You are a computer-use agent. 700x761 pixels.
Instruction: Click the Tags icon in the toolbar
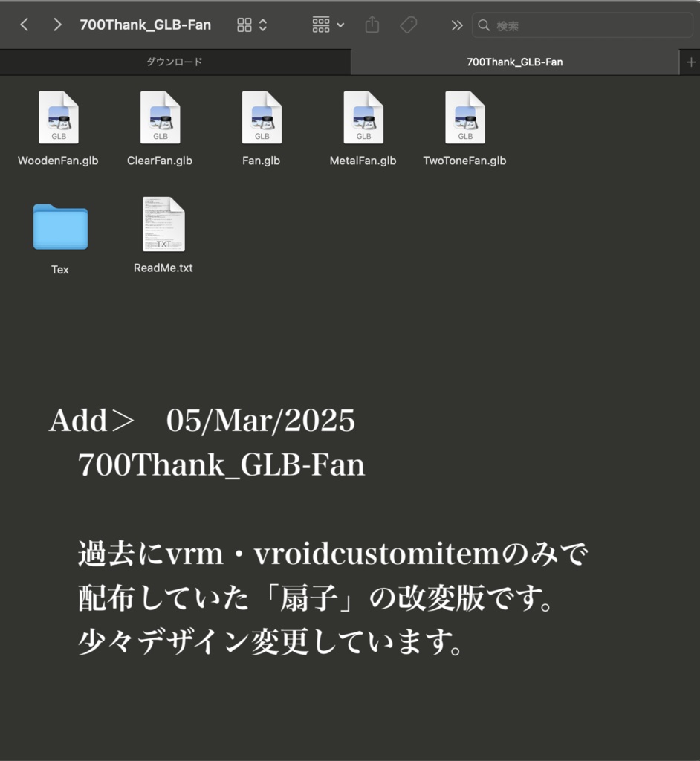click(407, 25)
